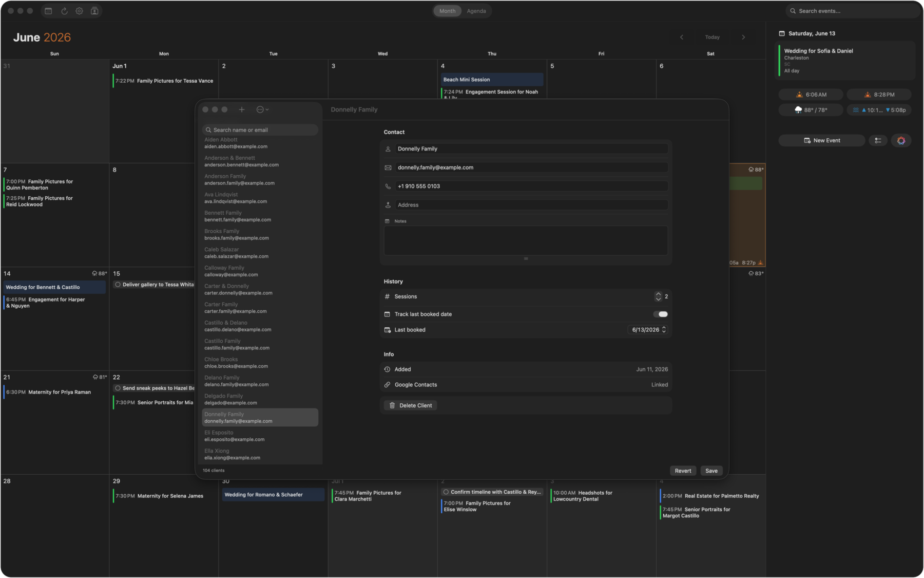924x578 pixels.
Task: Click the Notes text area
Action: click(x=526, y=240)
